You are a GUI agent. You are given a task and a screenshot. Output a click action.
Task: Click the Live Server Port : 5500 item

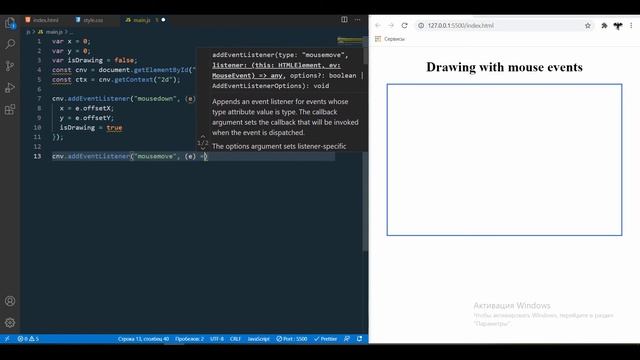click(291, 339)
